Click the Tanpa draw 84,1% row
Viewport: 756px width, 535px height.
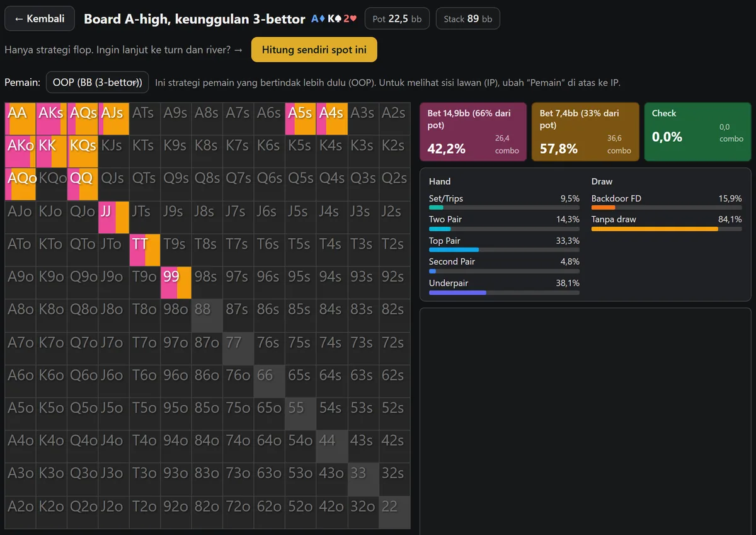667,223
